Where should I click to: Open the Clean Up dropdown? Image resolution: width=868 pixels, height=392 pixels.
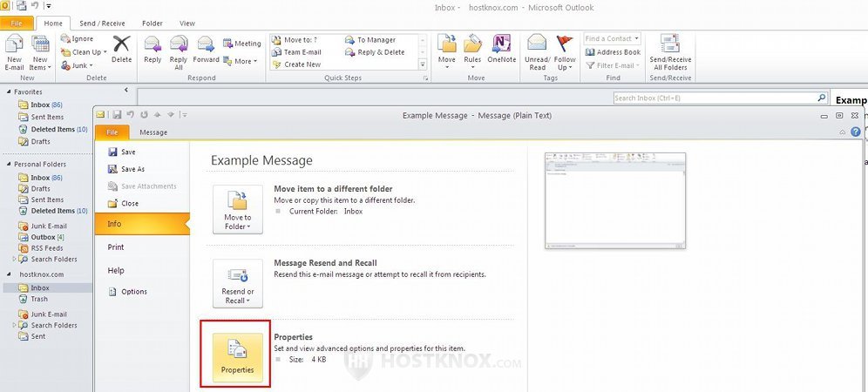(84, 52)
